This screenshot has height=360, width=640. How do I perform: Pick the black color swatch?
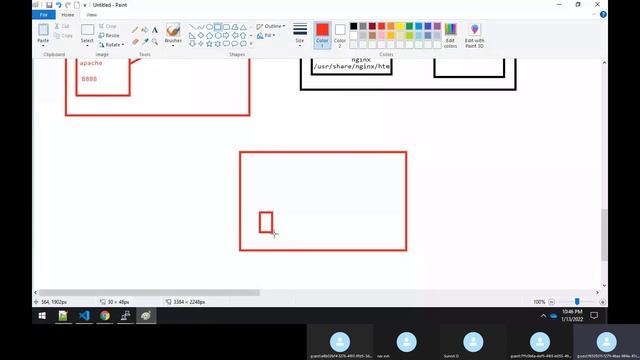(353, 26)
